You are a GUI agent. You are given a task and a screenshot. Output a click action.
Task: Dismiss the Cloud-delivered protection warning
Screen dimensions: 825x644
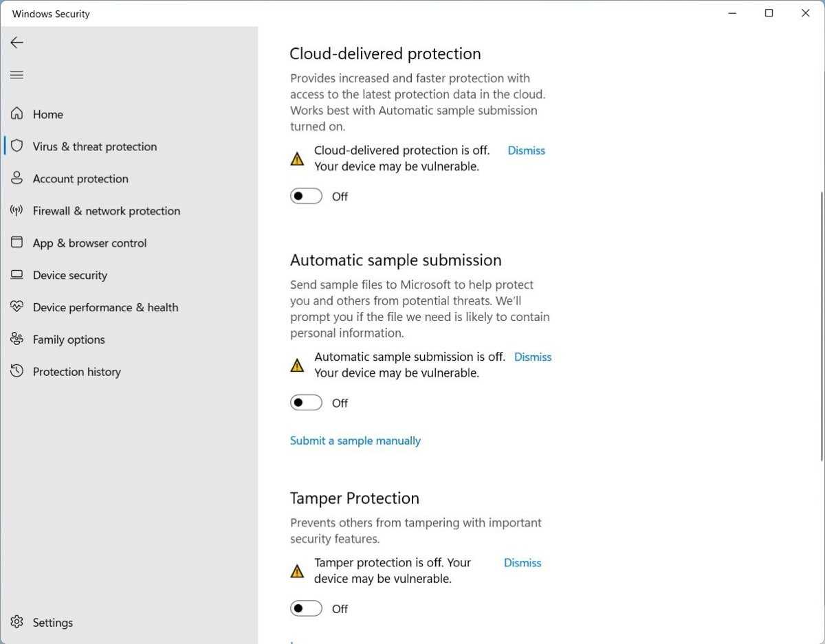[526, 151]
